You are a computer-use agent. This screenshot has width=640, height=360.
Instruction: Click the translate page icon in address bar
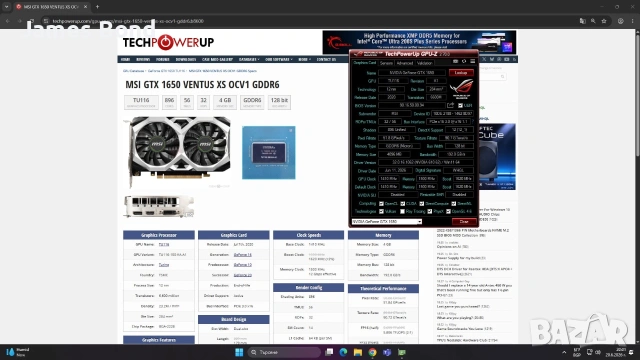coord(582,21)
